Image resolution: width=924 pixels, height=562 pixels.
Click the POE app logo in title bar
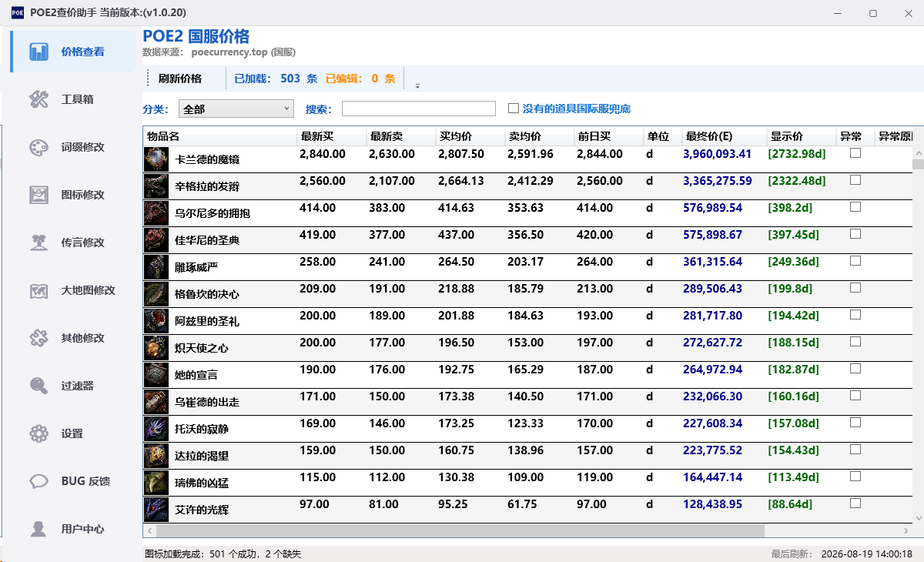[17, 12]
